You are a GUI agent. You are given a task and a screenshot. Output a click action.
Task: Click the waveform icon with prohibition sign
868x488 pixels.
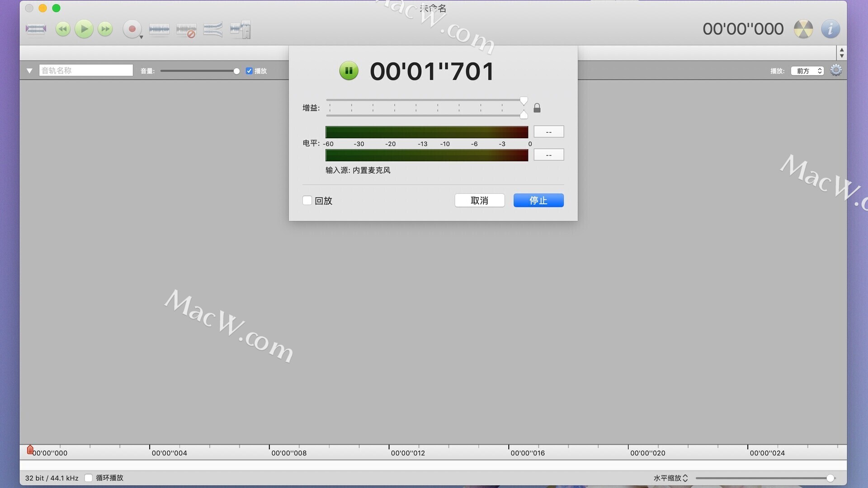[186, 30]
